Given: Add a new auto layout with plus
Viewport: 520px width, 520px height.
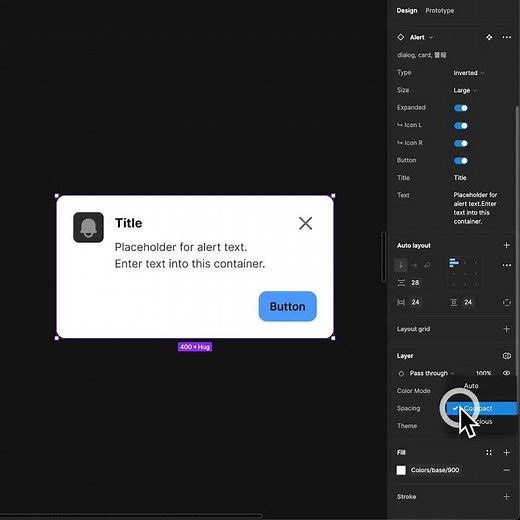Looking at the screenshot, I should click(x=506, y=245).
